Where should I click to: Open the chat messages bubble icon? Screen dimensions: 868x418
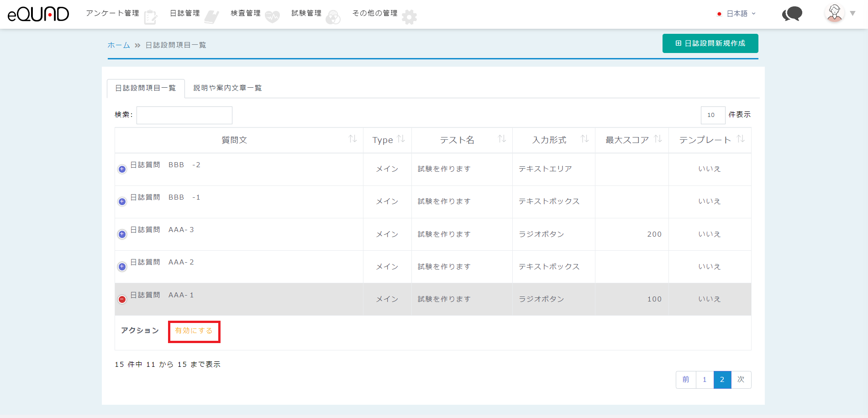click(x=792, y=14)
